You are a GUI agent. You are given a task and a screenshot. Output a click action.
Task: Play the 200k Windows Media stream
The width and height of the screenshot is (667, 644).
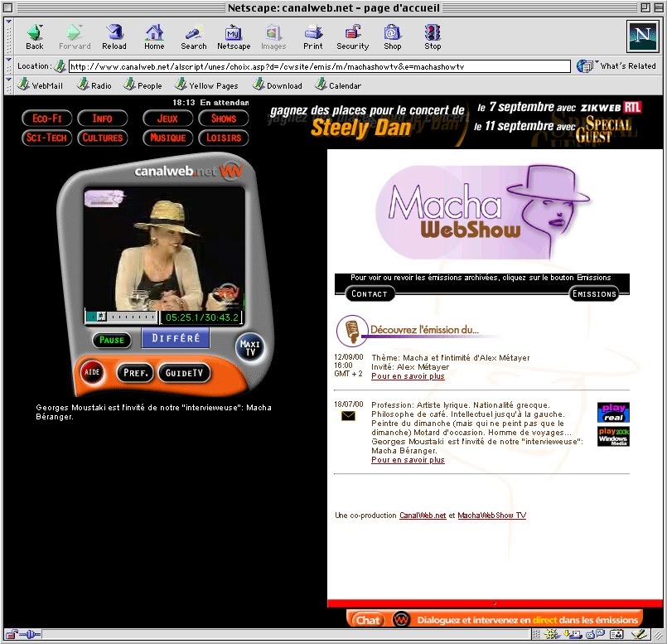(613, 437)
